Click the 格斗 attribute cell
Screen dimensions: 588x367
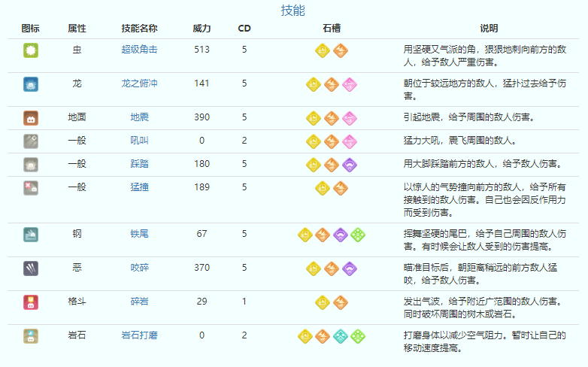(77, 302)
